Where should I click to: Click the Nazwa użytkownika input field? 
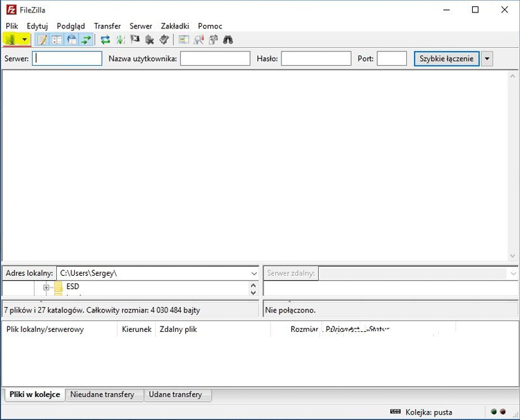(x=215, y=58)
